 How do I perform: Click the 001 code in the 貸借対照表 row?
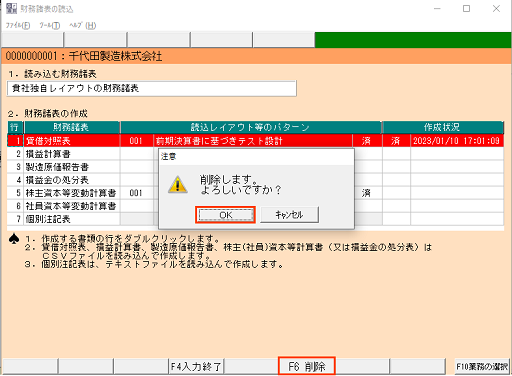coord(136,141)
